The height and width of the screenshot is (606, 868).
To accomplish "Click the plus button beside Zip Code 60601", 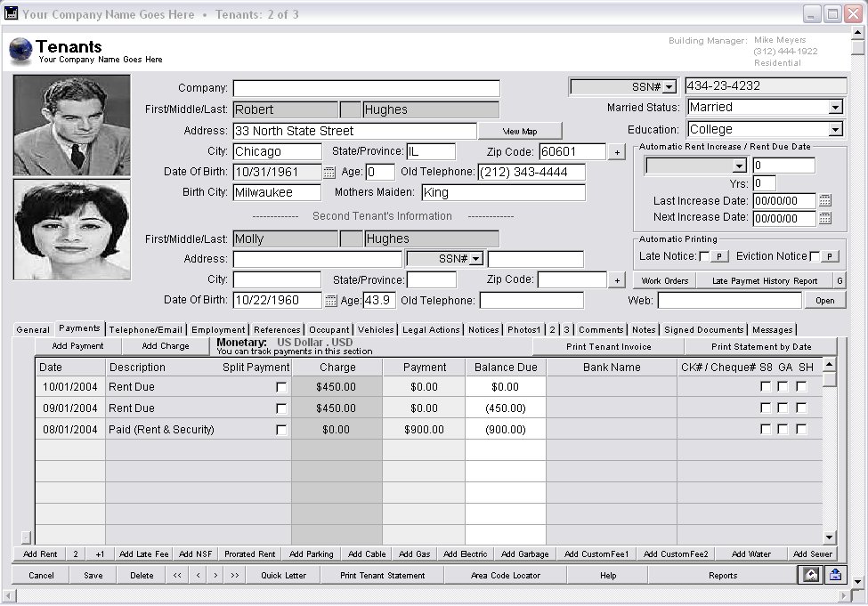I will pos(617,151).
